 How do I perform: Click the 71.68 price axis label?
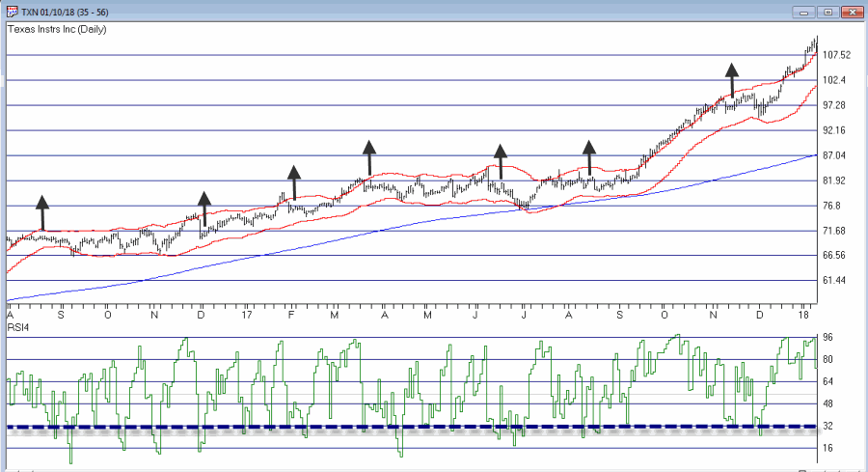[834, 231]
